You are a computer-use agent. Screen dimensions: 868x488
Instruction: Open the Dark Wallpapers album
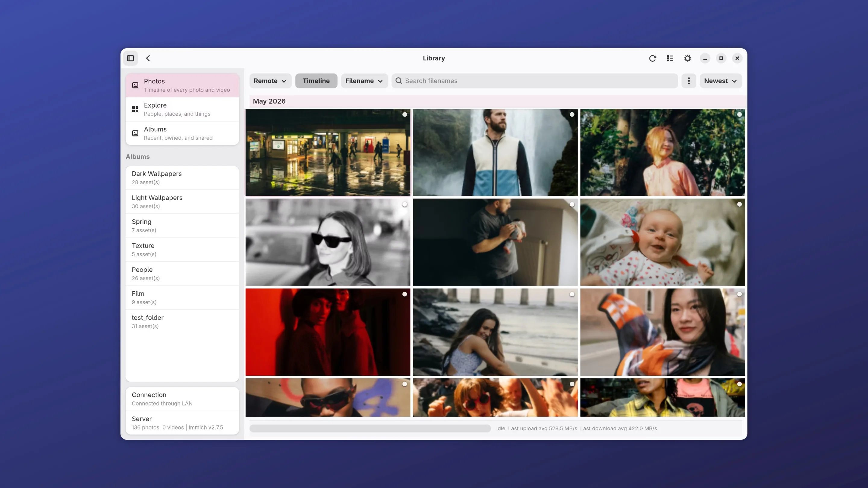tap(182, 178)
